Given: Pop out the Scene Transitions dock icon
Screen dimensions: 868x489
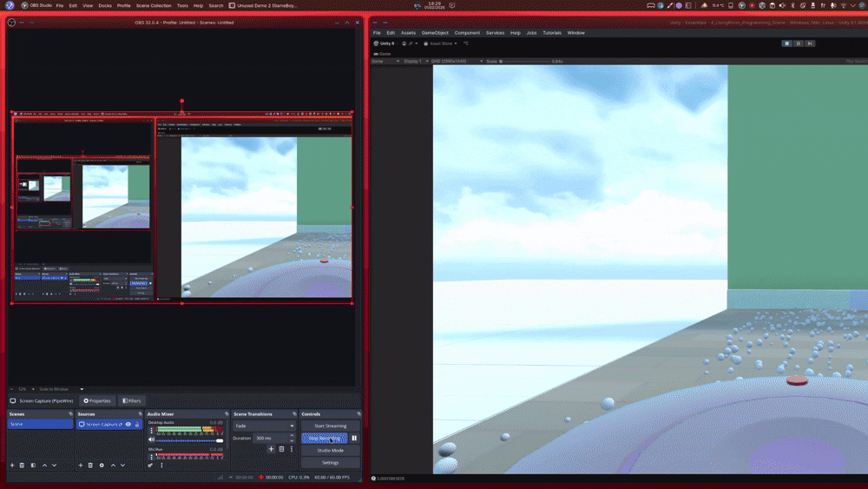Looking at the screenshot, I should (x=294, y=413).
